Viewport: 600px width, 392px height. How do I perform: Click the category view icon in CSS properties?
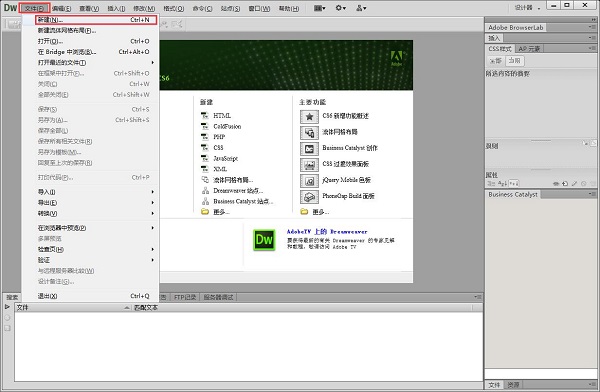[x=491, y=184]
